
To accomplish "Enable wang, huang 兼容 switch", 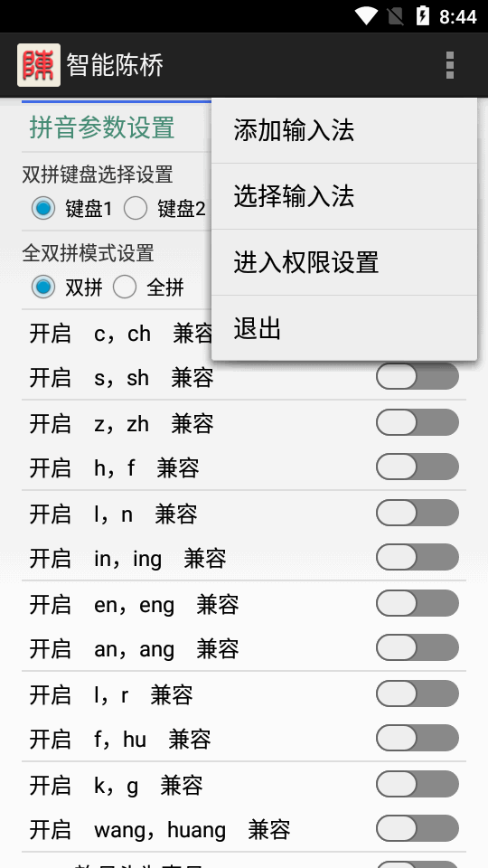I will coord(418,829).
